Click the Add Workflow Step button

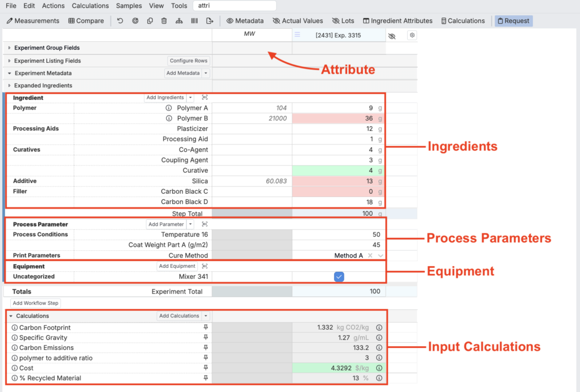coord(36,303)
